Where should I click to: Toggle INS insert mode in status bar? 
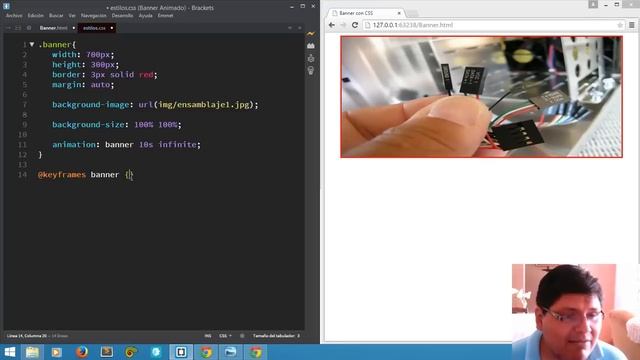(x=208, y=336)
